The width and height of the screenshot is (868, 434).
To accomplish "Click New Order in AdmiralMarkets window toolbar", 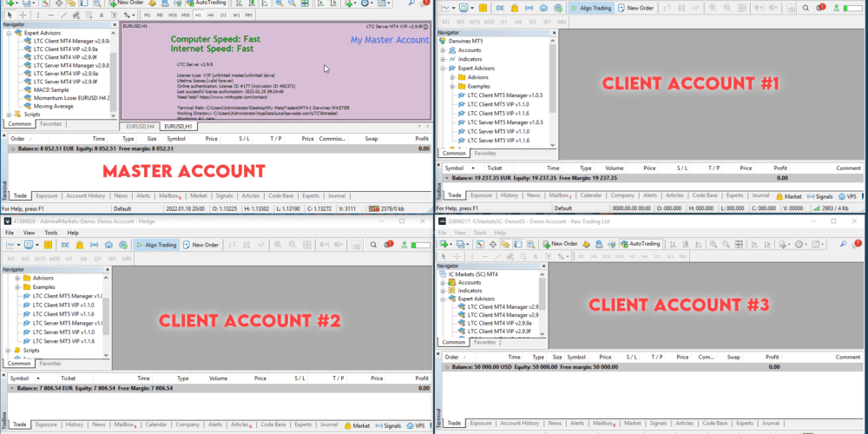I will coord(201,245).
